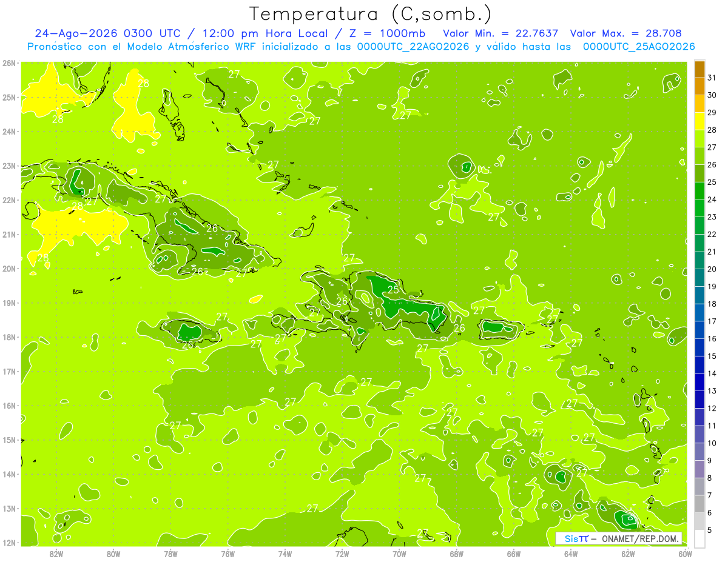Click the '64W' longitude axis label
Viewport: 728px width, 562px height.
[571, 553]
